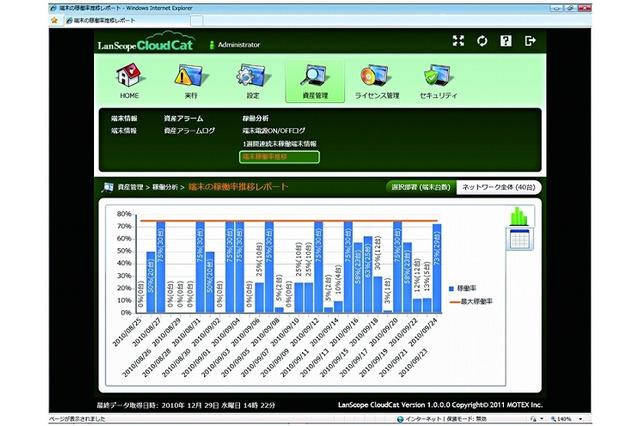Click the 63%(25台) bar in the chart

[x=368, y=275]
